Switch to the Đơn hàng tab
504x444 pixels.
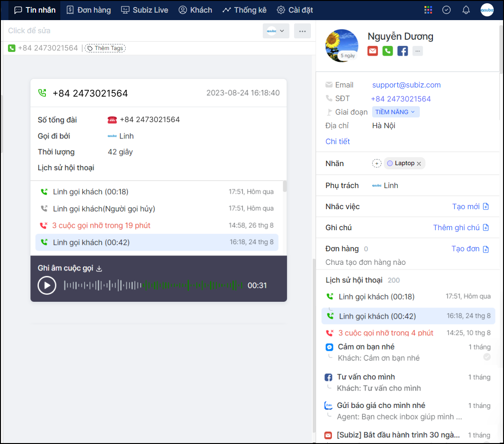click(88, 10)
